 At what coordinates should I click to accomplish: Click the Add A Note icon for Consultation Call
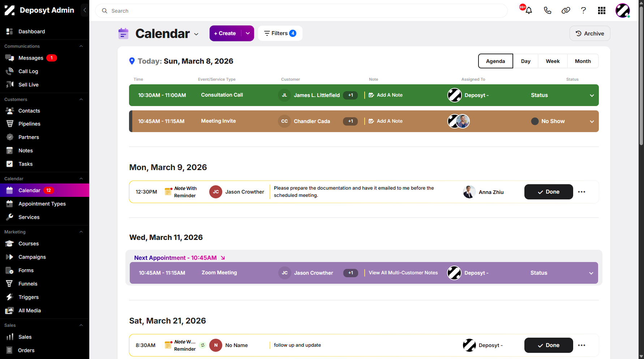tap(371, 95)
